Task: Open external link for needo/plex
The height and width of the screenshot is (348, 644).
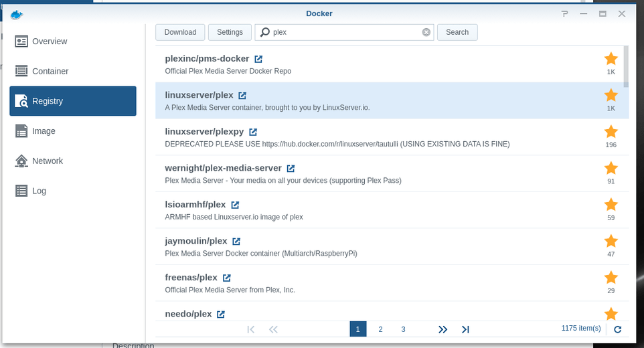Action: coord(220,315)
